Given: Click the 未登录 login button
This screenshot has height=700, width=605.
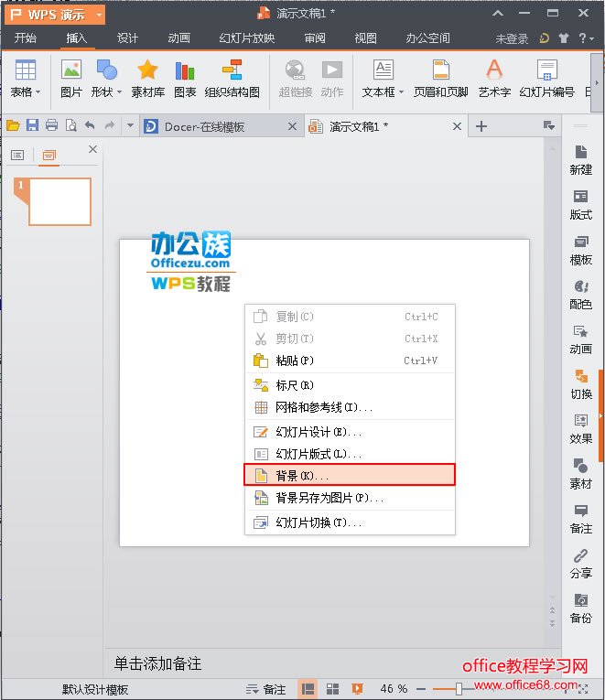Looking at the screenshot, I should pos(512,39).
